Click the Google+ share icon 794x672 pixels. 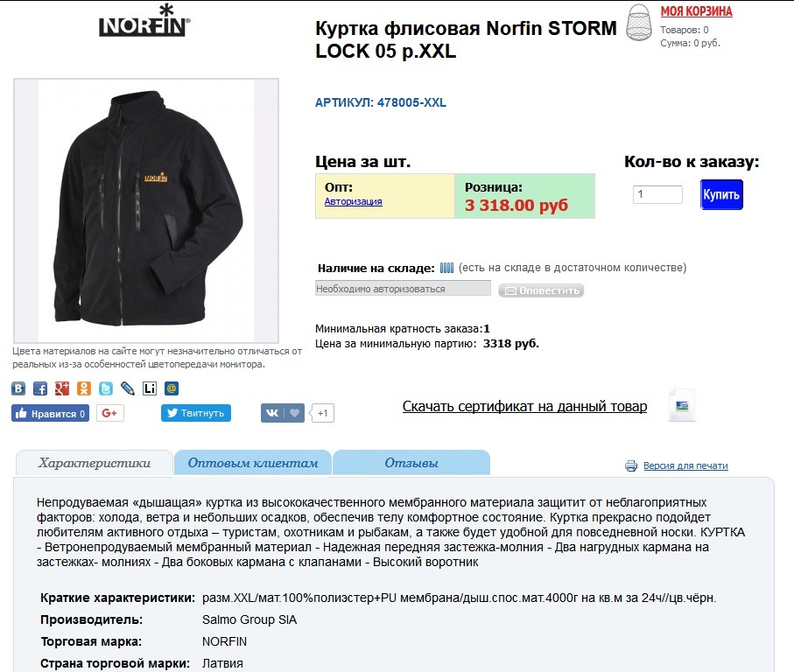(62, 388)
